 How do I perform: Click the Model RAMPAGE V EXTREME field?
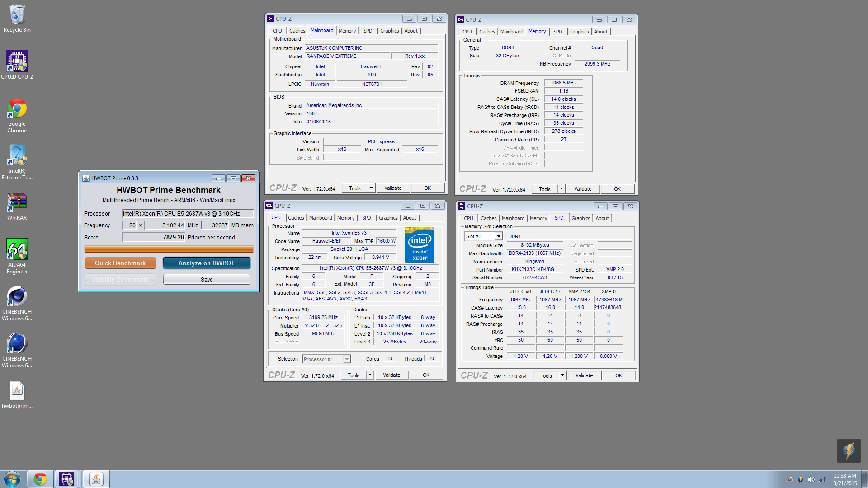[347, 56]
